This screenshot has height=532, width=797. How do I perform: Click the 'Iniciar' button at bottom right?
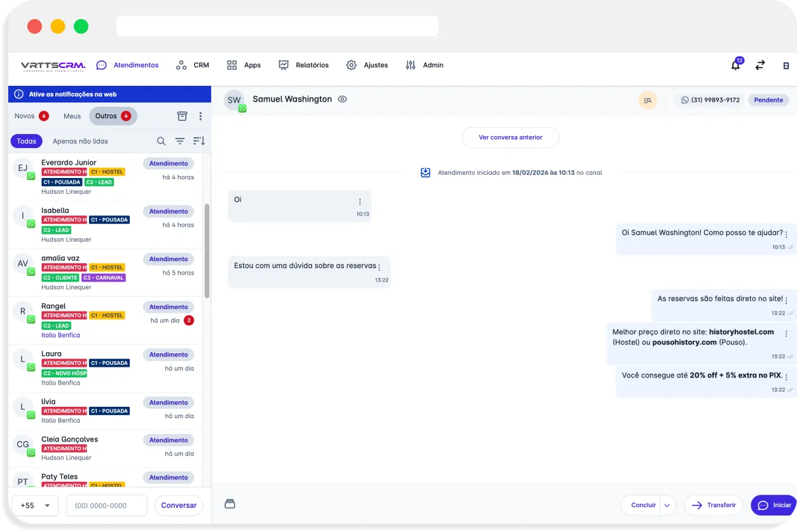(773, 505)
